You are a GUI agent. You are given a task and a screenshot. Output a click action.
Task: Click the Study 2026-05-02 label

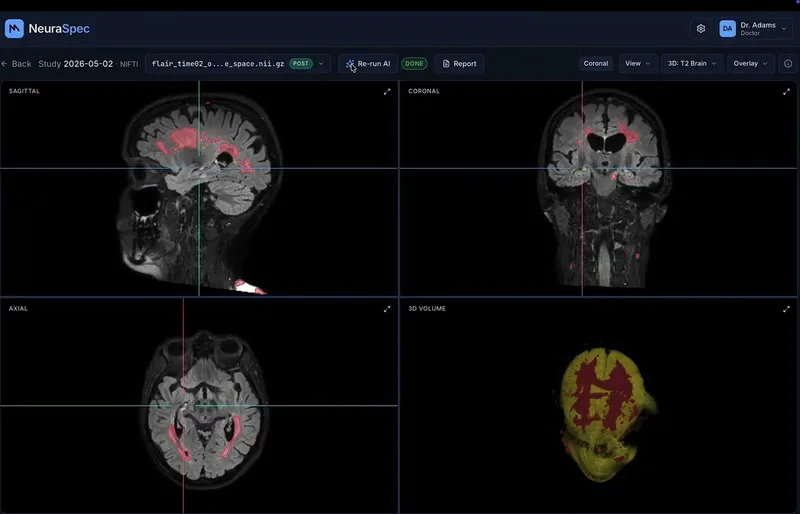click(x=76, y=64)
